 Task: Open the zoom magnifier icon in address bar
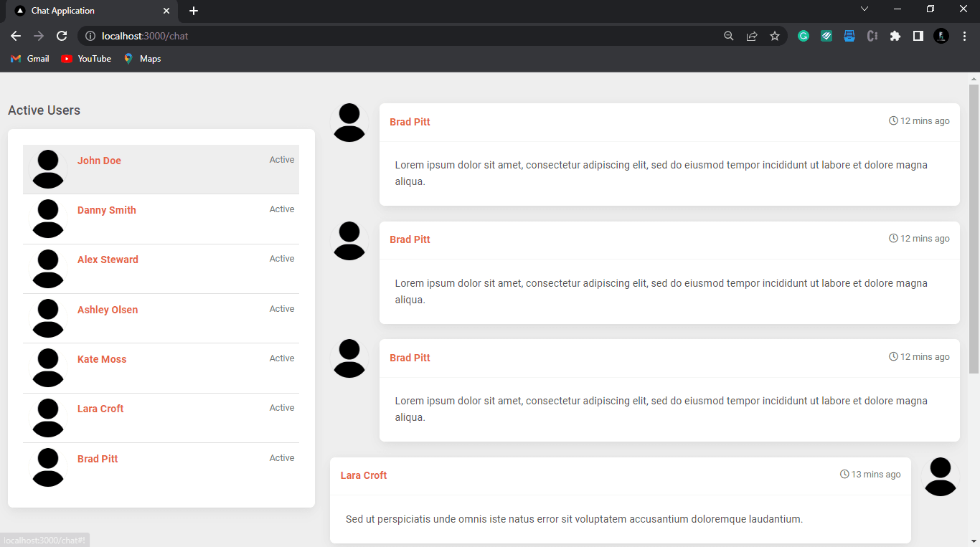click(729, 36)
